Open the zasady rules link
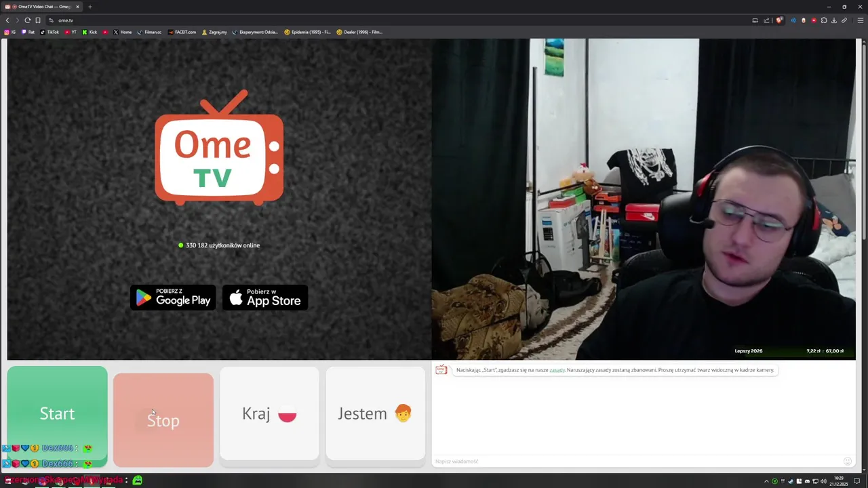This screenshot has height=488, width=868. pyautogui.click(x=557, y=370)
